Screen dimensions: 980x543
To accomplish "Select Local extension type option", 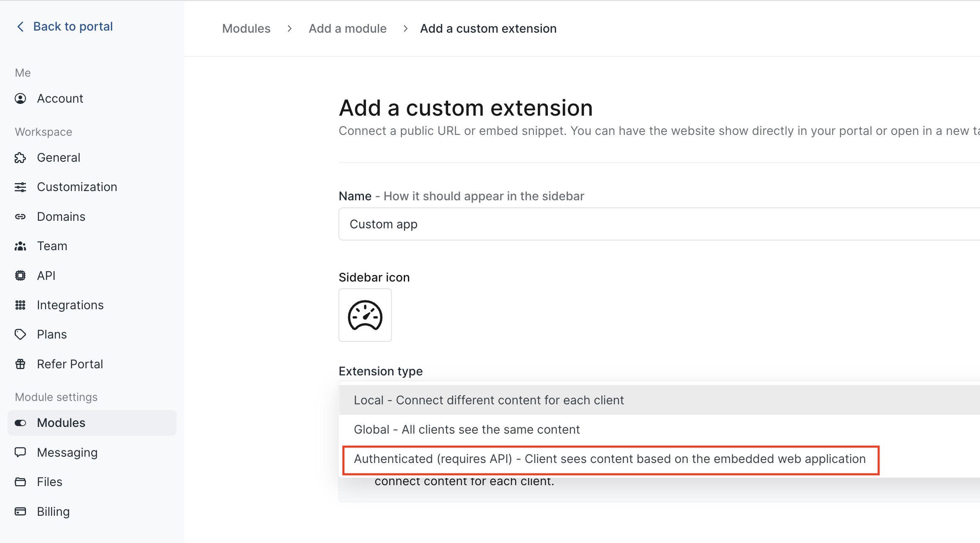I will [488, 400].
